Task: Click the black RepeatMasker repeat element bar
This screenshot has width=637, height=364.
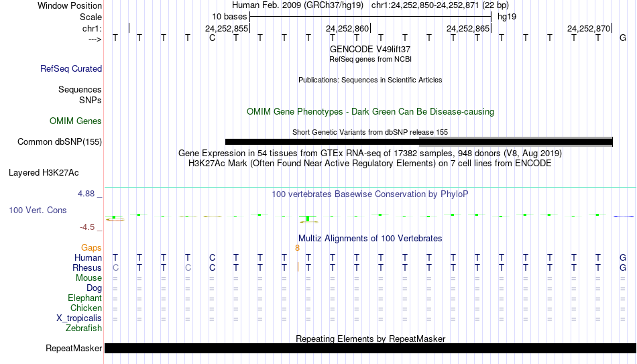Action: pos(371,348)
